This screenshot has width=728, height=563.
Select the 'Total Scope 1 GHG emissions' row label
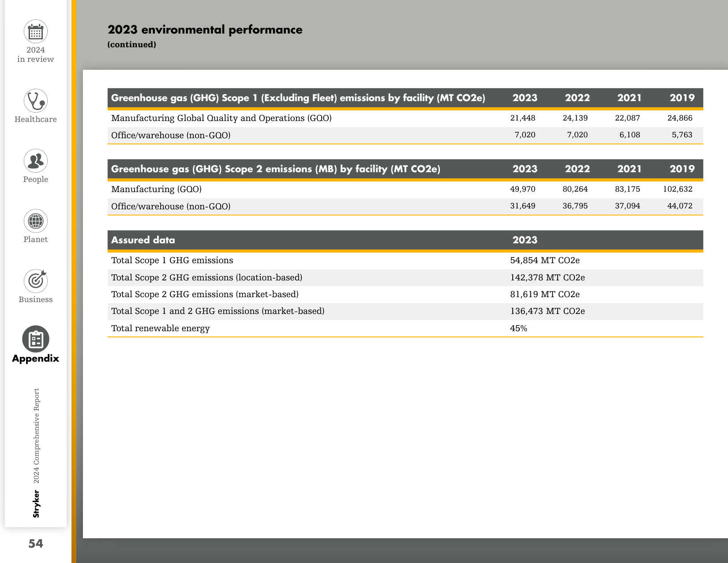coord(172,261)
